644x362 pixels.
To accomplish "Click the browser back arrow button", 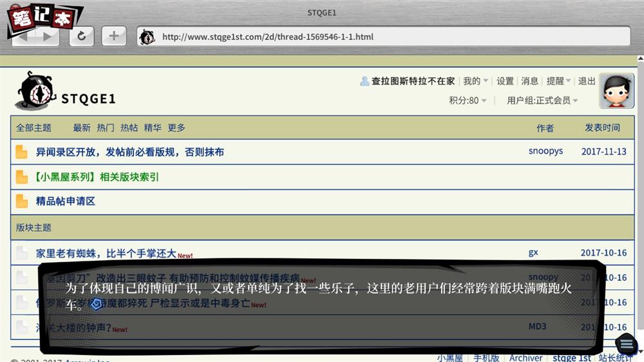I will (23, 37).
